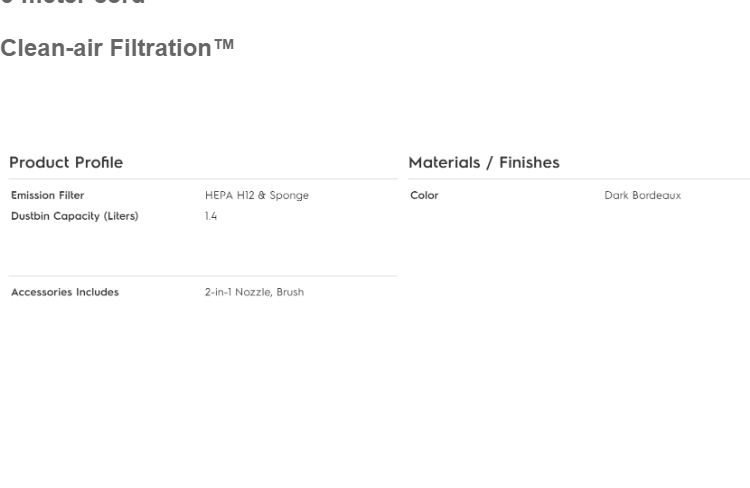The image size is (750, 488).
Task: Select the 1.4 capacity value
Action: point(211,216)
